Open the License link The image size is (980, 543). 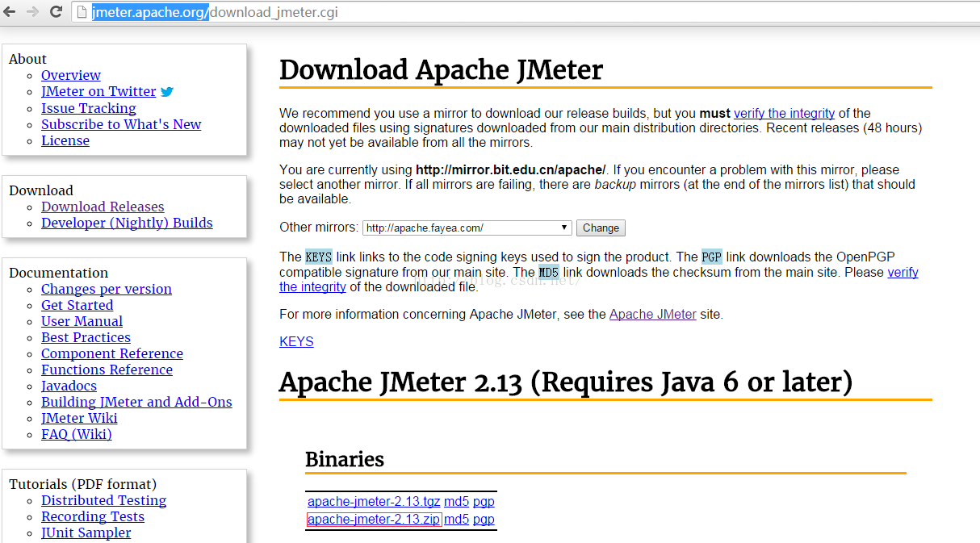65,140
